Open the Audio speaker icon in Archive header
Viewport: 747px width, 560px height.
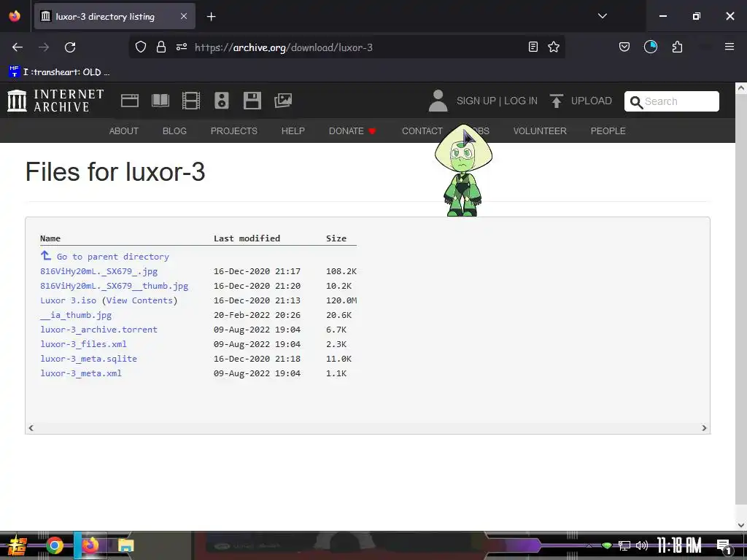(x=222, y=101)
